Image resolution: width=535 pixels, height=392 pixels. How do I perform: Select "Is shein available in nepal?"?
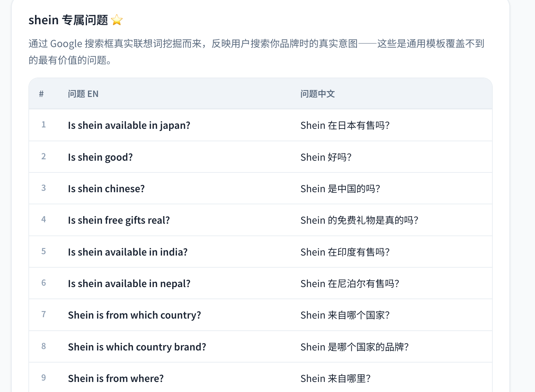pyautogui.click(x=129, y=284)
